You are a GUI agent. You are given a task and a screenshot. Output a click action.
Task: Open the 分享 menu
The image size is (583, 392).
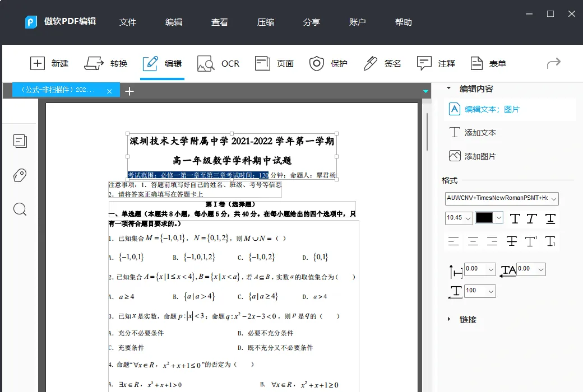312,22
